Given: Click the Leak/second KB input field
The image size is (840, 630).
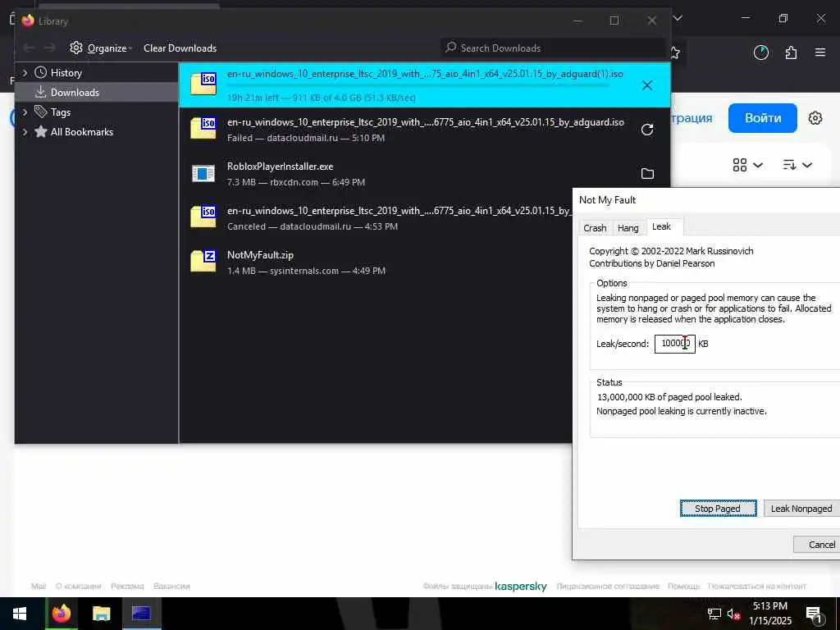Looking at the screenshot, I should (674, 344).
